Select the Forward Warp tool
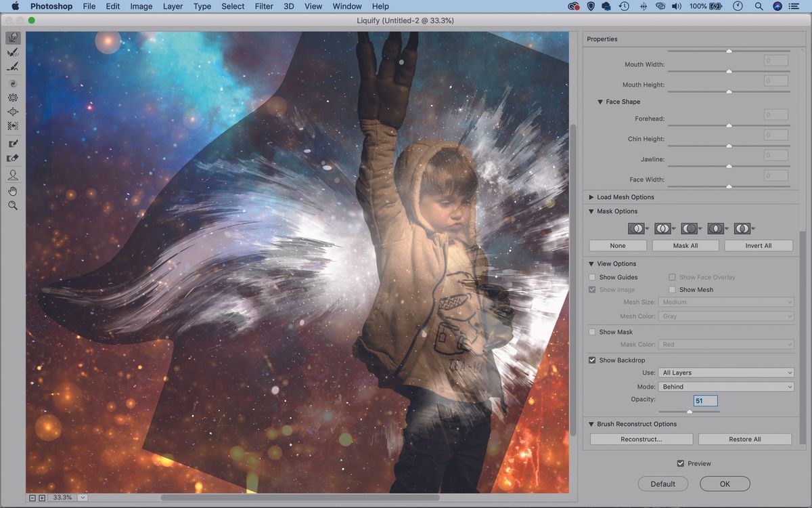Viewport: 812px width, 508px height. pyautogui.click(x=13, y=38)
